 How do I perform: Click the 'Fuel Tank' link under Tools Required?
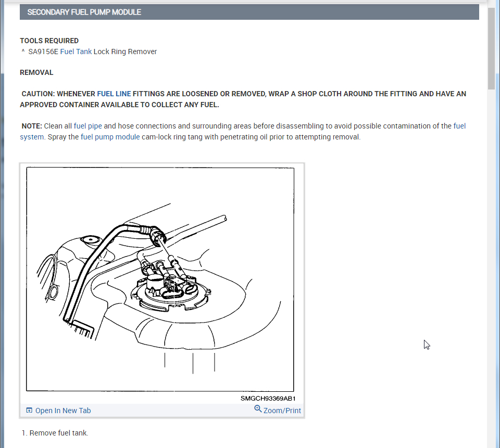[76, 52]
